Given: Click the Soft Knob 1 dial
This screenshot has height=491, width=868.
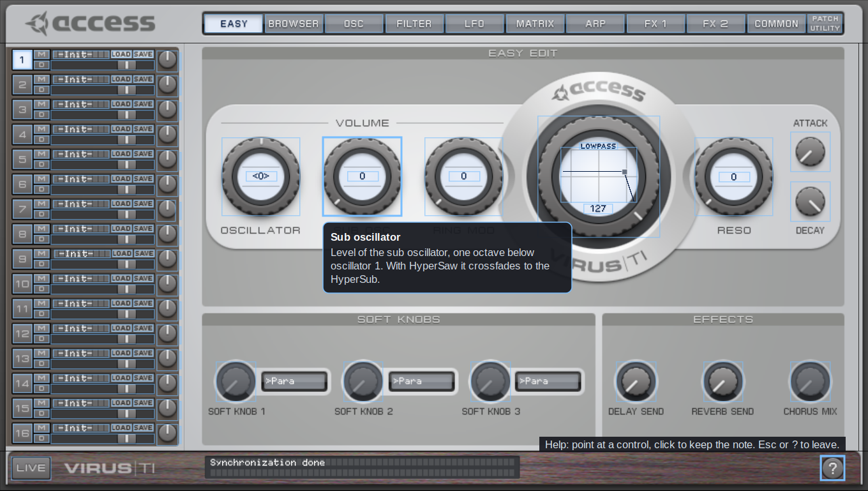Looking at the screenshot, I should pos(236,382).
